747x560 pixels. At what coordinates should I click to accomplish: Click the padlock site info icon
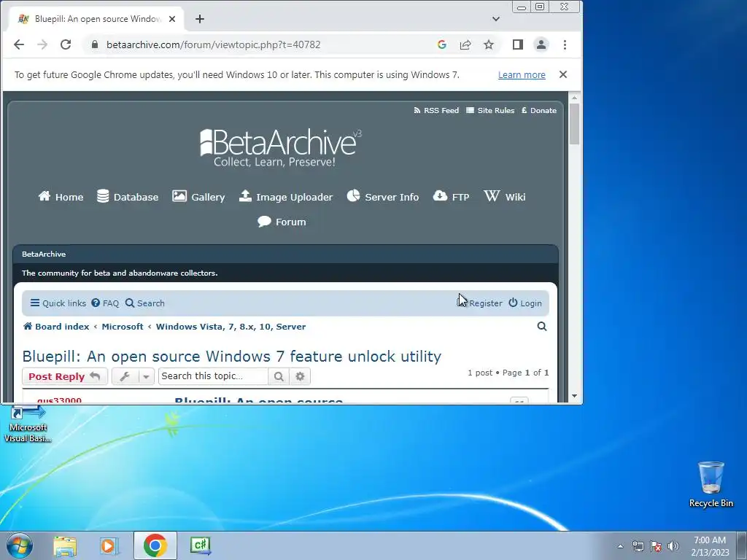(x=95, y=44)
